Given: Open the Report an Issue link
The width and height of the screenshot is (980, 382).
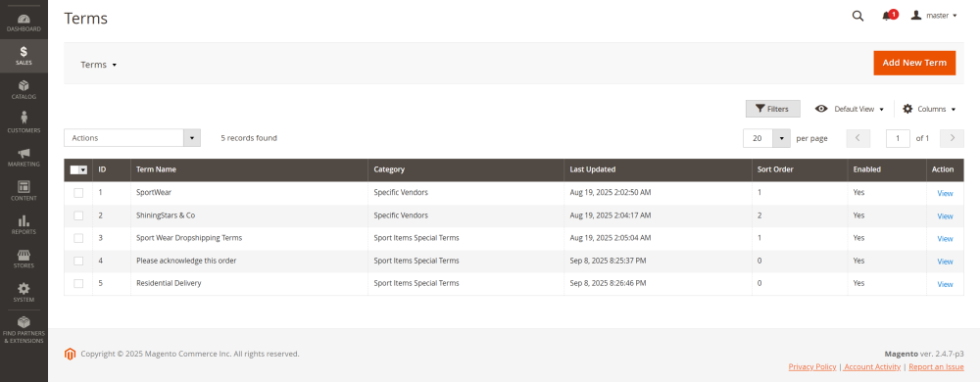Looking at the screenshot, I should click(x=936, y=367).
